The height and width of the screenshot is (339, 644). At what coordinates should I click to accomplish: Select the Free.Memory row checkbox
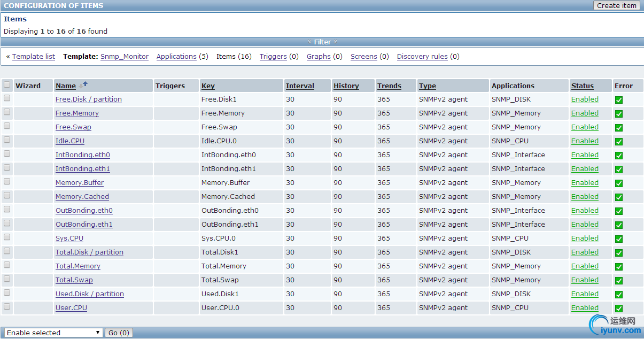(7, 112)
